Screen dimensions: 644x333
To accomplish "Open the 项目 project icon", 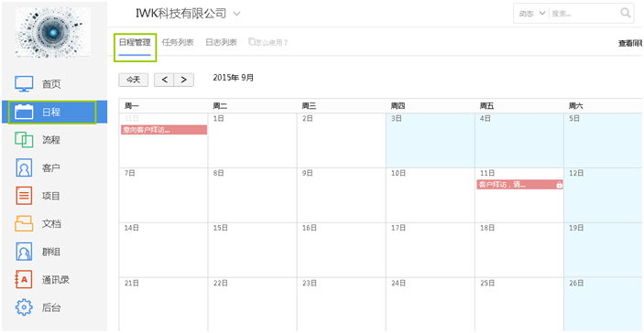I will pos(24,196).
